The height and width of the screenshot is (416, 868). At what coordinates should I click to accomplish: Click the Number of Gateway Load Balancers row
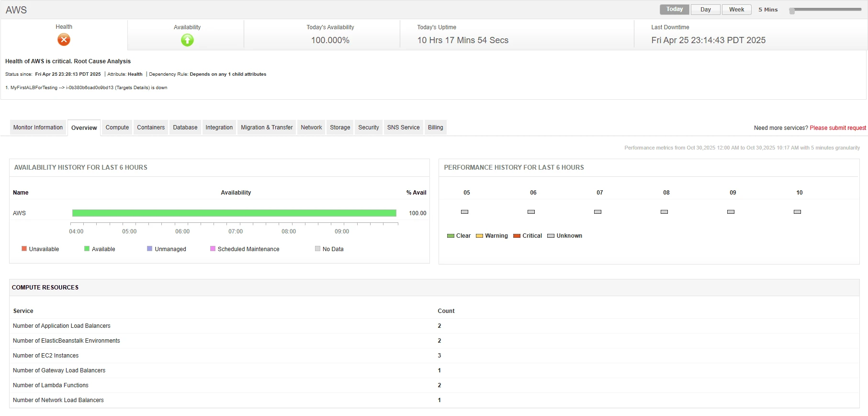click(x=434, y=370)
